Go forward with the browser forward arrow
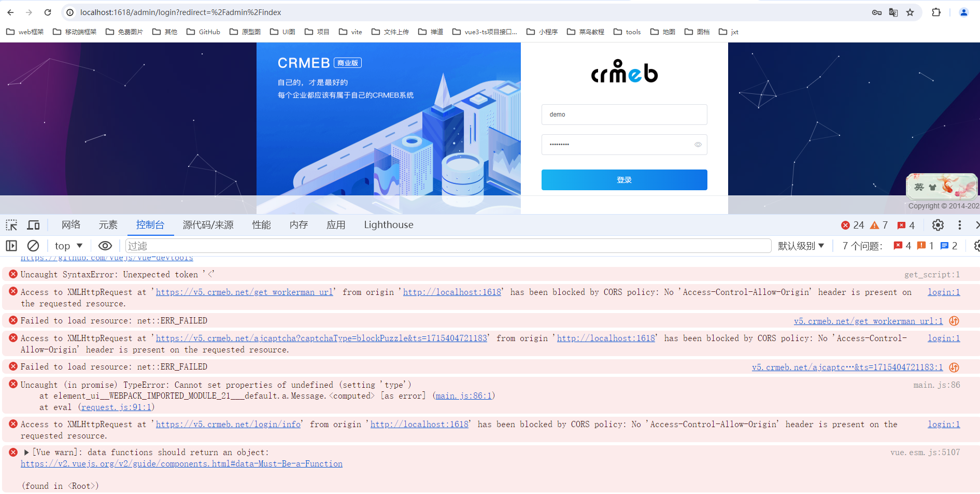Viewport: 980px width, 494px height. click(x=29, y=12)
